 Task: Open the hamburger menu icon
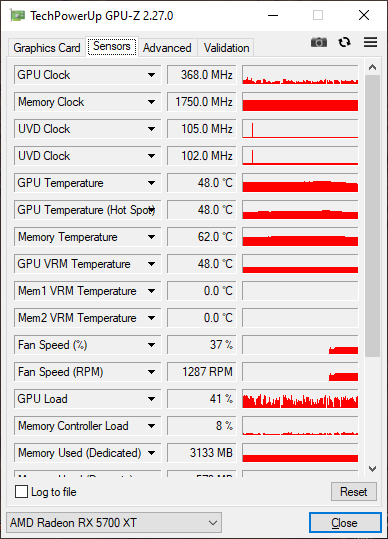pyautogui.click(x=370, y=42)
